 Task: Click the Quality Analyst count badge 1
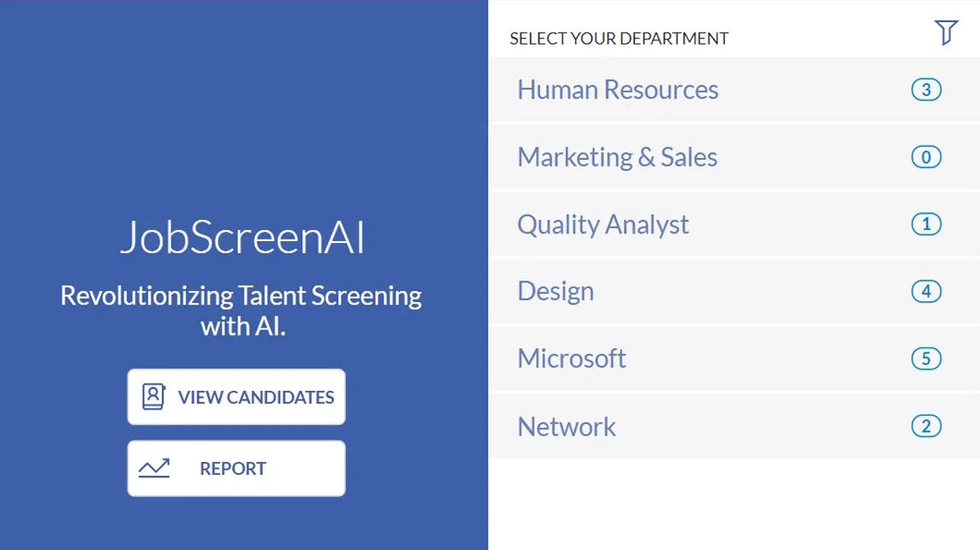pyautogui.click(x=926, y=224)
